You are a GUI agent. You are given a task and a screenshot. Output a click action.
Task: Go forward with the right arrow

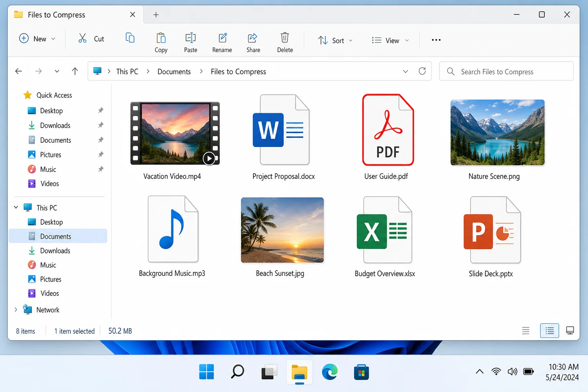tap(38, 71)
